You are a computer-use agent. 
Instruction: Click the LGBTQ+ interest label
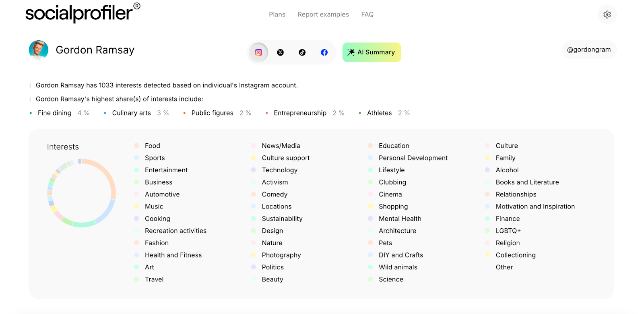point(508,231)
